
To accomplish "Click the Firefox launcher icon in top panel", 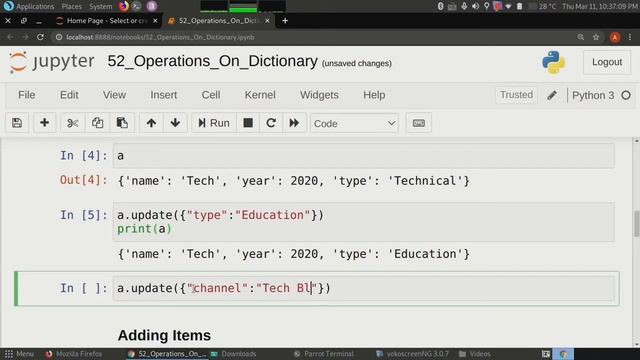I will pos(123,6).
